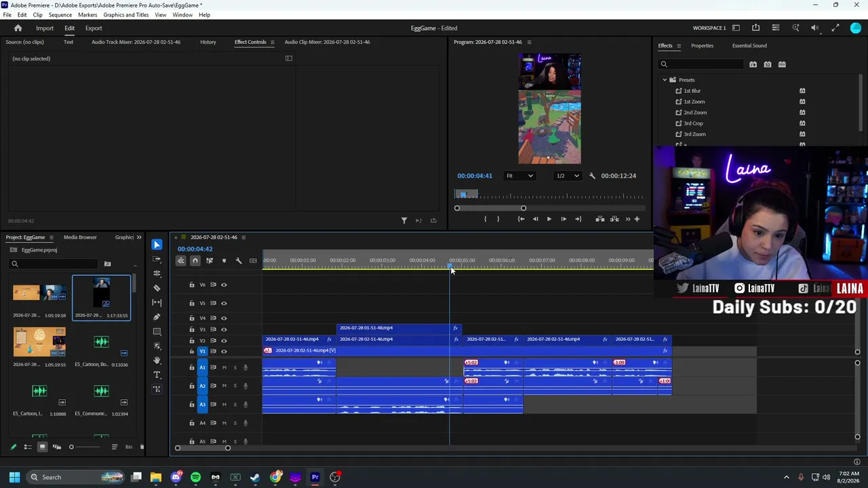The width and height of the screenshot is (868, 488).
Task: Open the Markers menu
Action: click(87, 15)
